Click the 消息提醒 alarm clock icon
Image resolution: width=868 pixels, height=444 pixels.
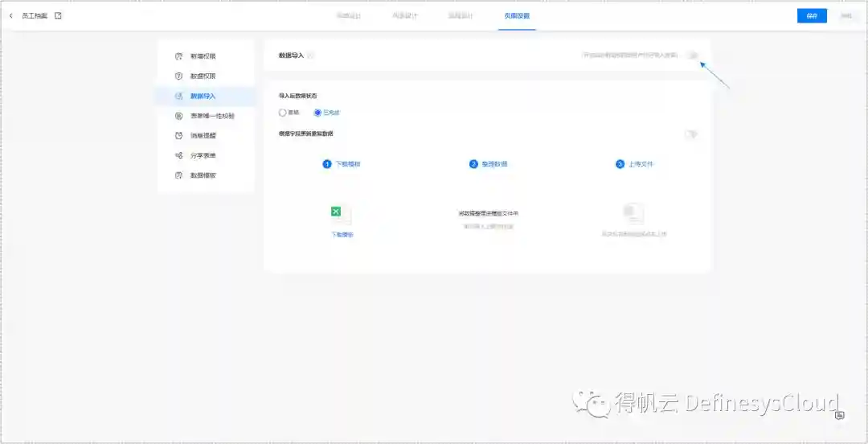tap(179, 136)
